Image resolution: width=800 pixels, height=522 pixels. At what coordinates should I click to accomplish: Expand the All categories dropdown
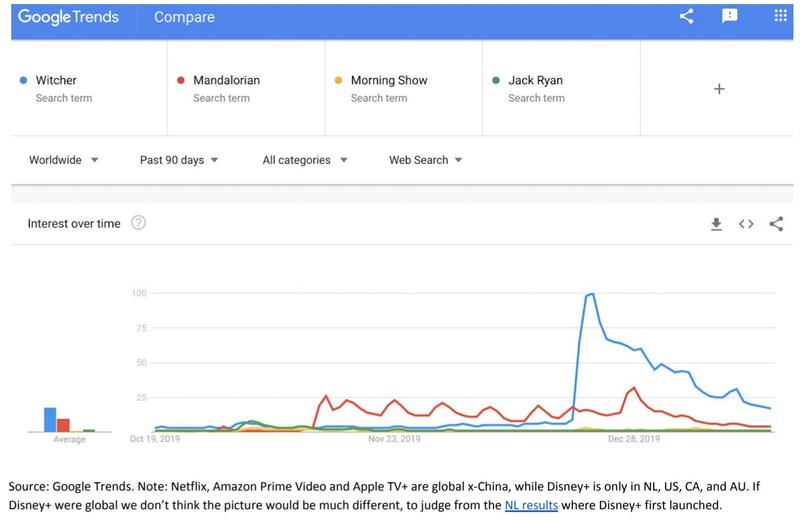(x=304, y=160)
